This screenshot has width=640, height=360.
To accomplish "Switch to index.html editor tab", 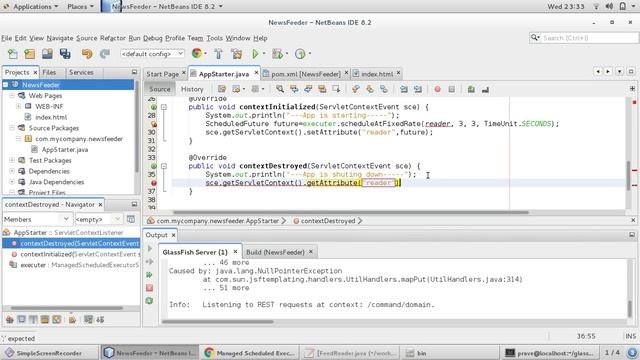I will click(377, 74).
